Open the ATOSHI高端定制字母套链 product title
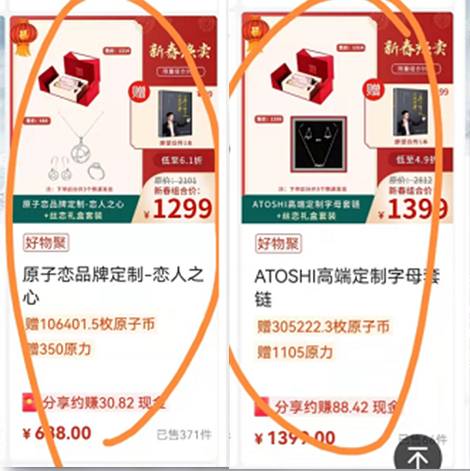The height and width of the screenshot is (471, 470). [347, 288]
